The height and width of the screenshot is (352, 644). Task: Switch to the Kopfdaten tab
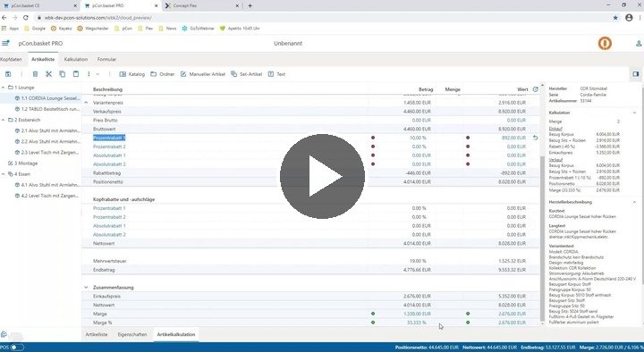coord(11,60)
